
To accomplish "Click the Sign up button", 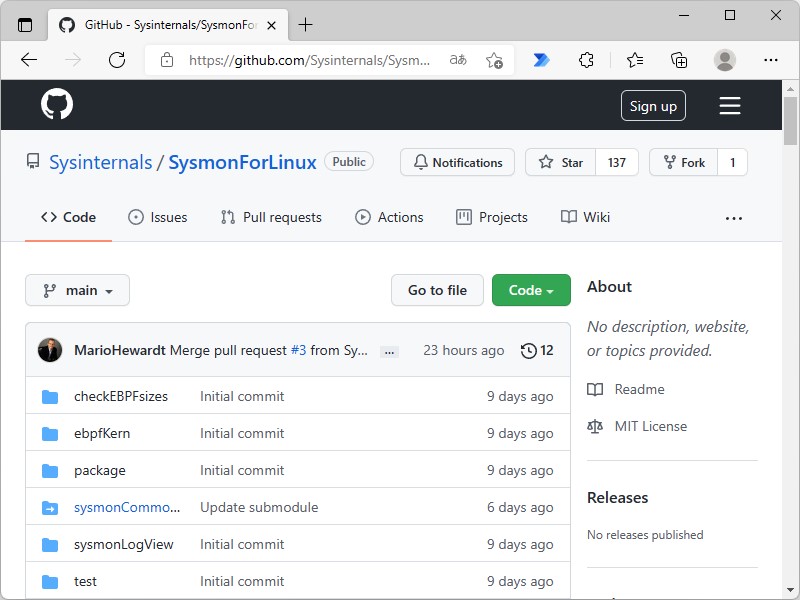I will point(653,106).
